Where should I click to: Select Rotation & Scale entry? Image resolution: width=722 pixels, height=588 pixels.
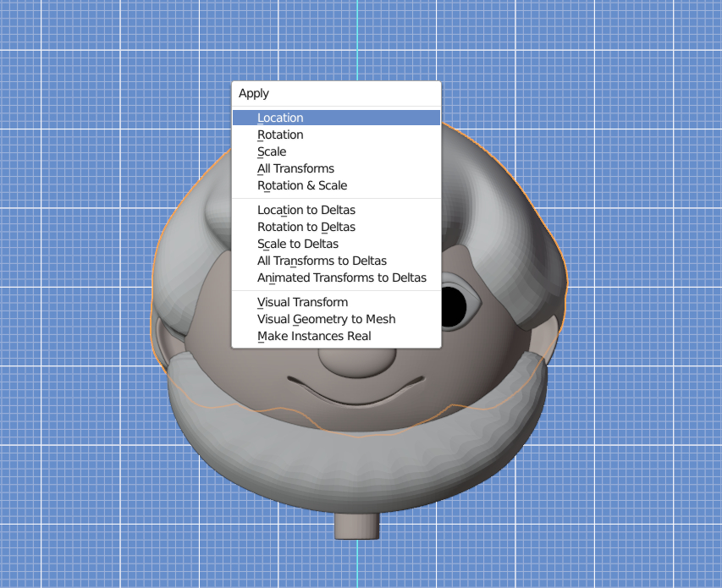tap(302, 185)
